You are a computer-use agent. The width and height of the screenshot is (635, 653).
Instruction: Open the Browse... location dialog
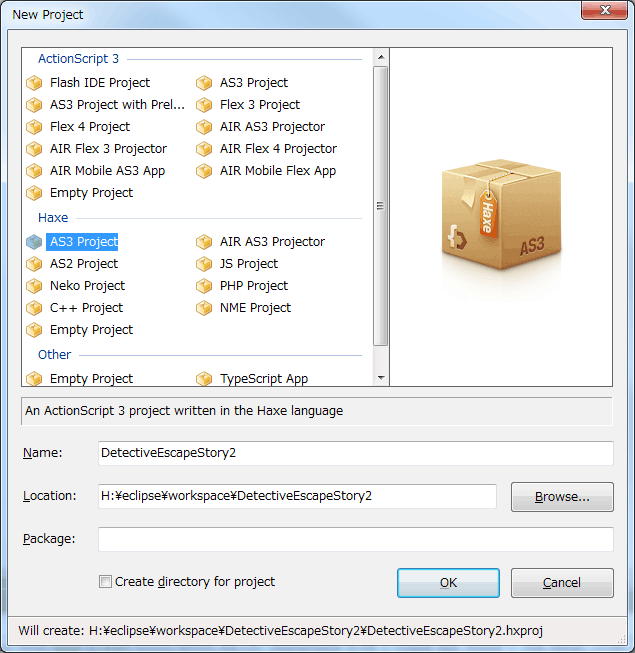click(x=562, y=496)
